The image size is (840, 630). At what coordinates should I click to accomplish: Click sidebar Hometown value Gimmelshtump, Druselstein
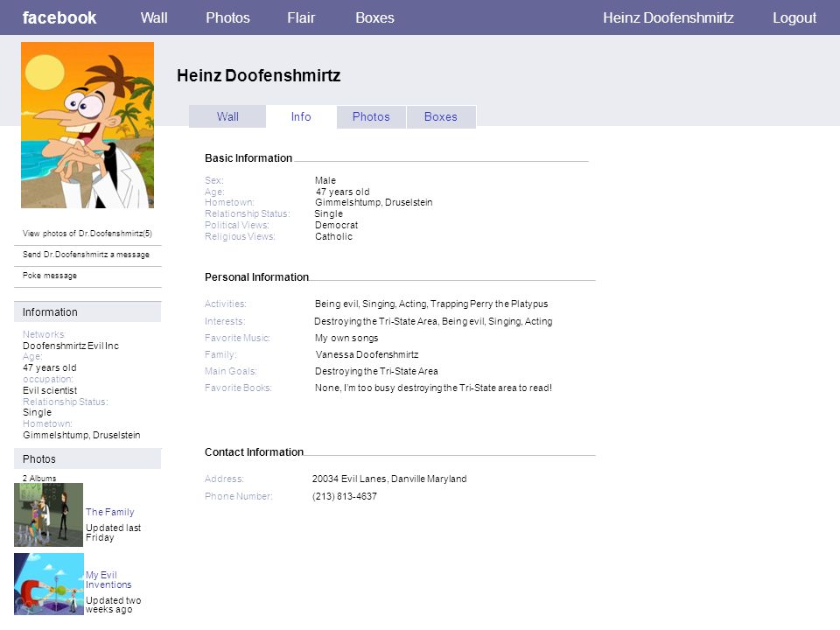point(81,435)
